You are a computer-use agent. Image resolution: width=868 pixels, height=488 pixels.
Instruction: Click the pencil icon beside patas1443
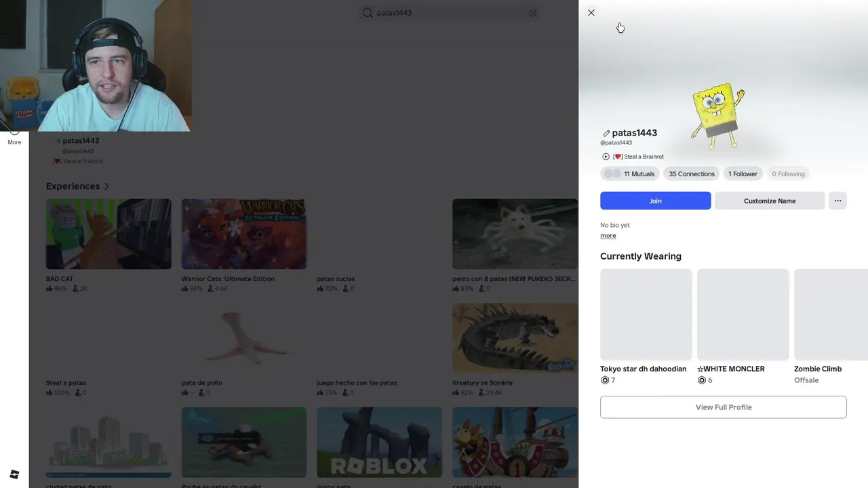click(x=606, y=134)
